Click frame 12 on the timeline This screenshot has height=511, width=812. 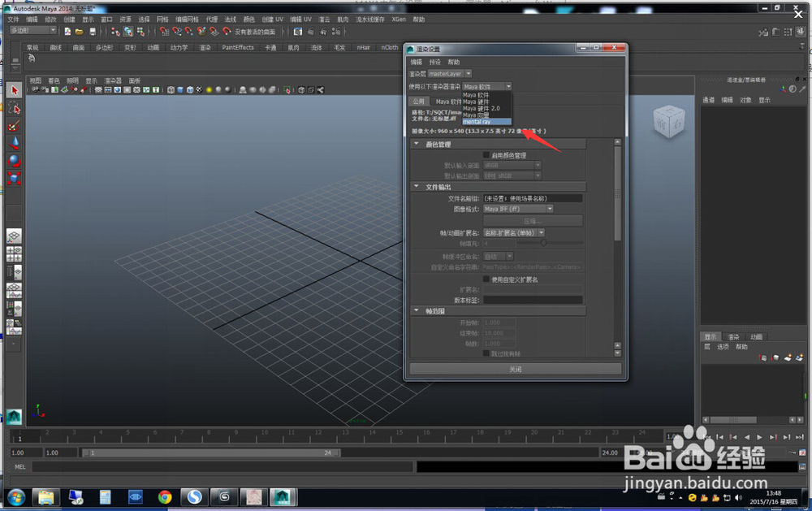[318, 435]
